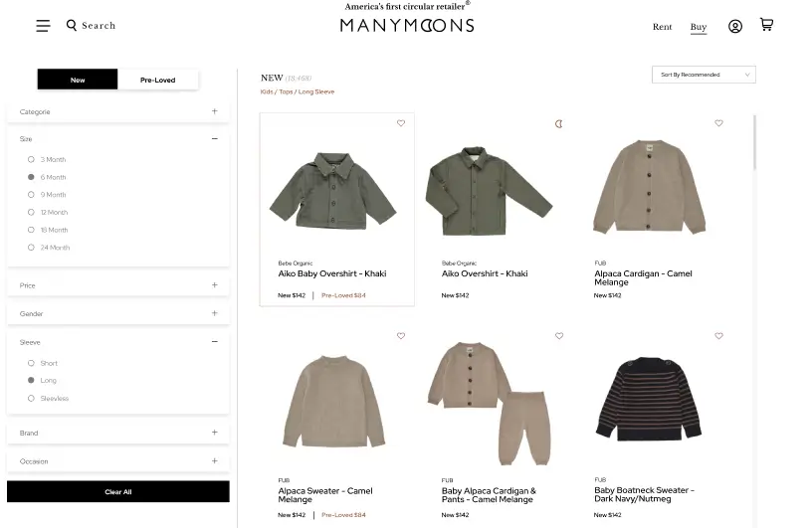Open the Tops breadcrumb link

click(x=286, y=91)
